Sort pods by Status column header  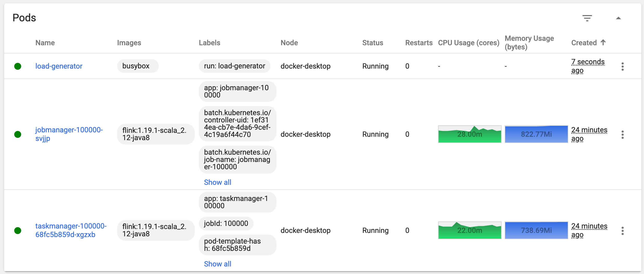point(372,43)
